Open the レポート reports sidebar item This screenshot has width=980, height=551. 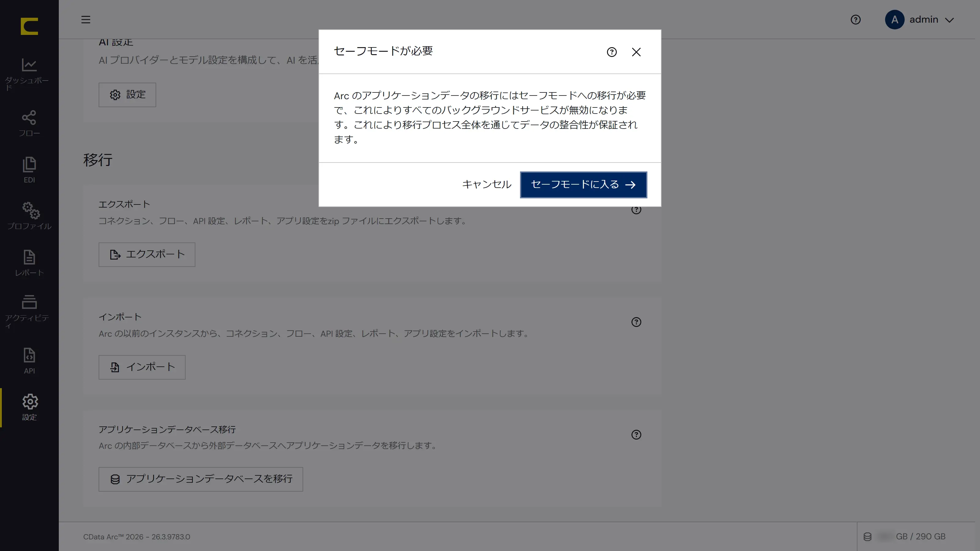pos(29,263)
